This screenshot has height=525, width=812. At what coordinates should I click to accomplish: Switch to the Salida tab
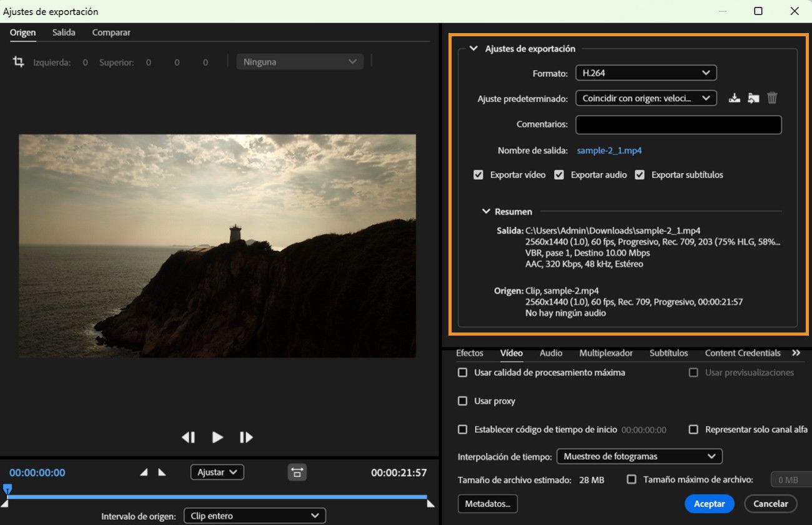point(64,32)
